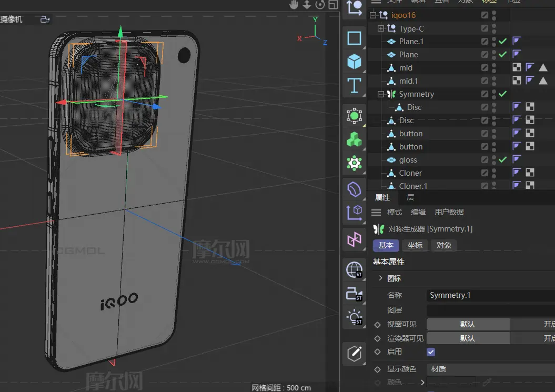This screenshot has width=555, height=392.
Task: Set 视窗可见 to 默认
Action: 468,324
